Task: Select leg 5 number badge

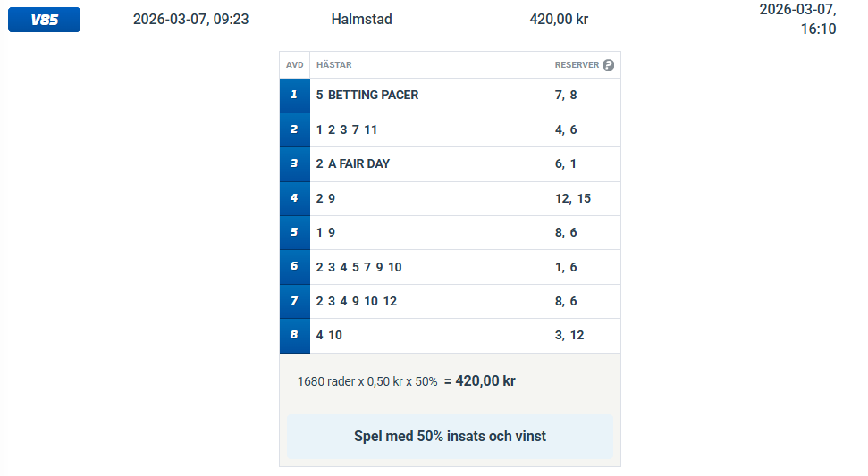Action: tap(294, 232)
